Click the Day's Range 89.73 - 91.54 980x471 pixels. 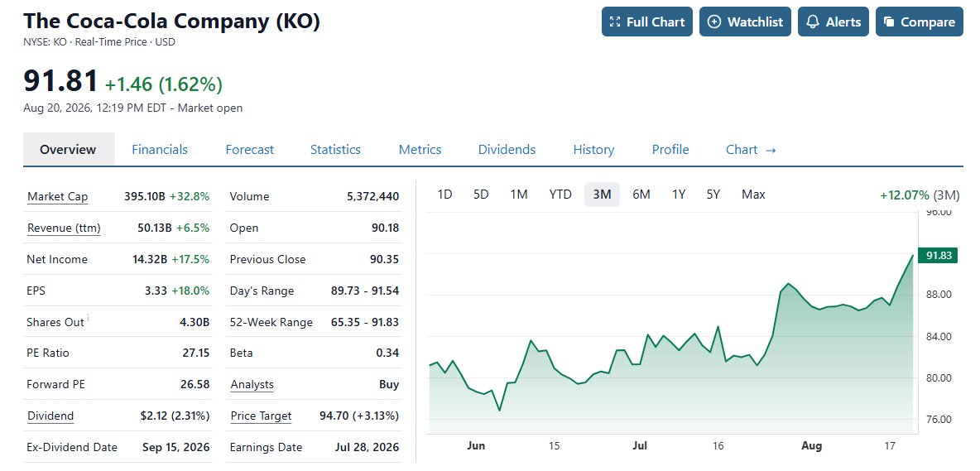365,291
